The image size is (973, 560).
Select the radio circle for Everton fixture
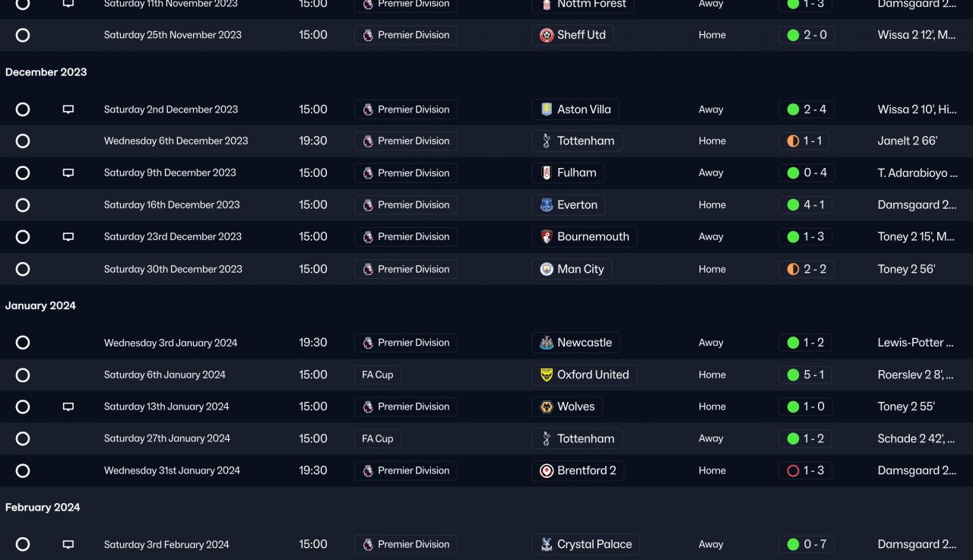point(23,205)
